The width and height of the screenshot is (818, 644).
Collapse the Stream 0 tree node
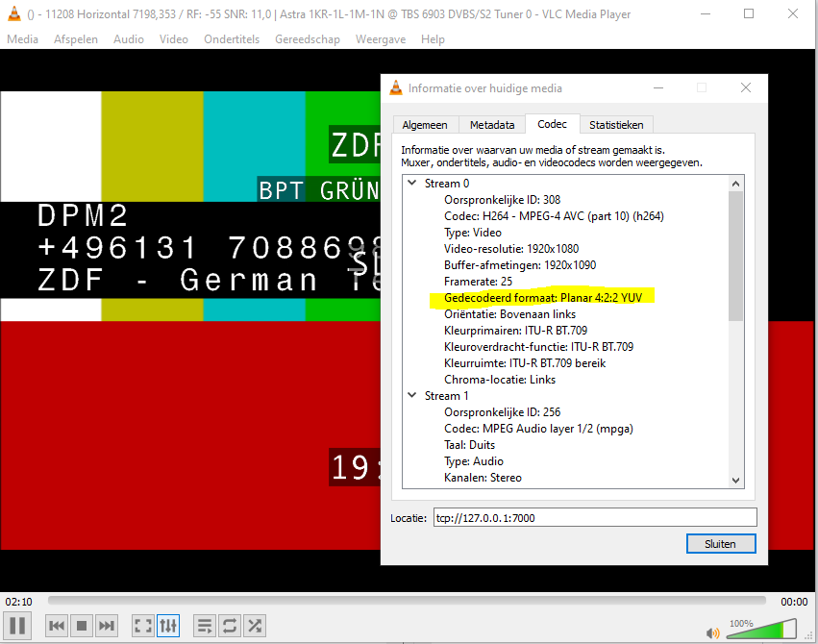tap(412, 184)
